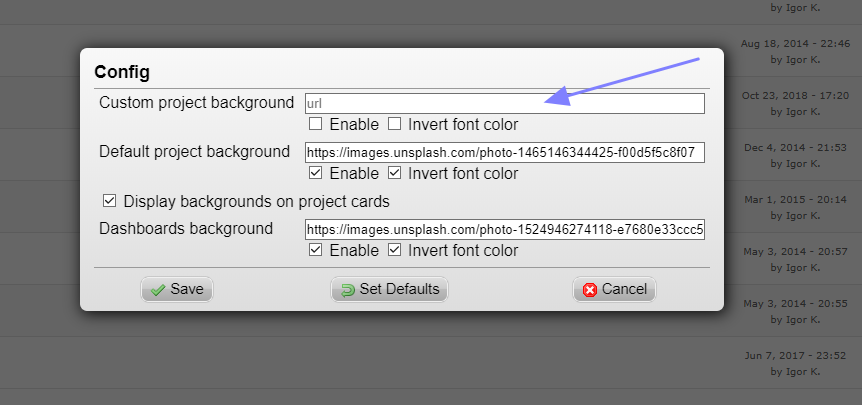Uncheck Invert font color for Dashboards background
Screen dimensions: 862x405
[394, 250]
